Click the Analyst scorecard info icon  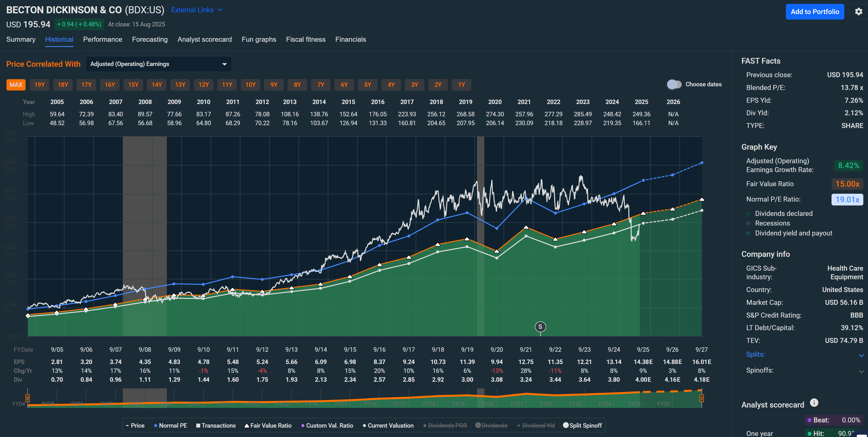pos(814,403)
